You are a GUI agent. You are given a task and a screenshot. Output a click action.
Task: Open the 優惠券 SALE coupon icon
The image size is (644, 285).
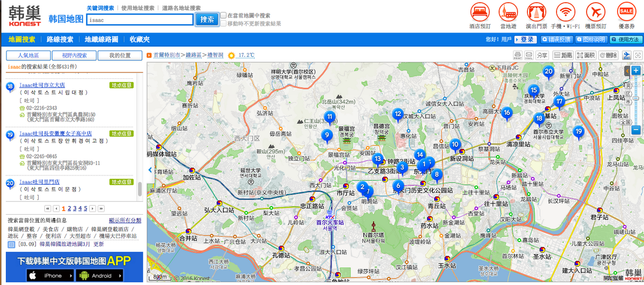626,12
